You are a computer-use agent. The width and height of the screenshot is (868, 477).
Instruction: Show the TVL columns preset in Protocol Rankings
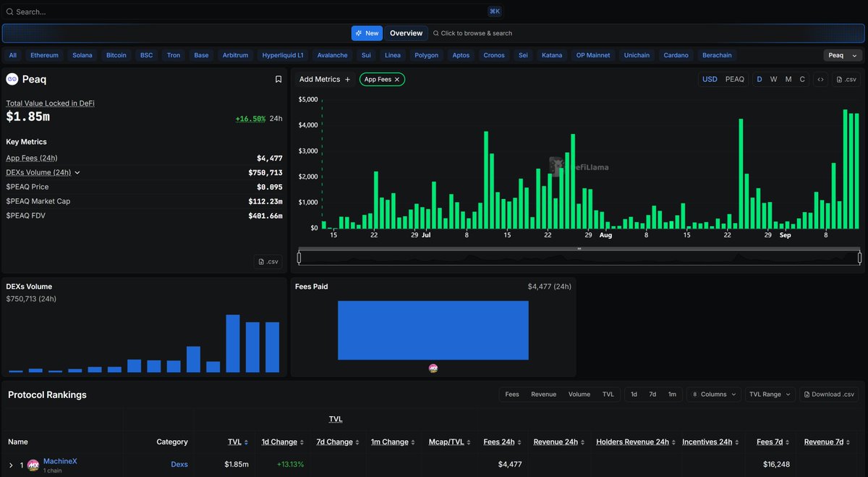[x=608, y=394]
